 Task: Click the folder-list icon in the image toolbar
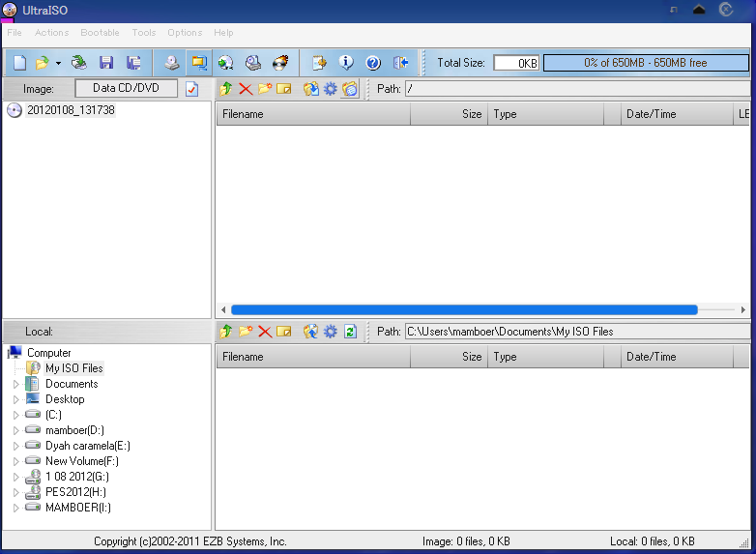point(350,89)
